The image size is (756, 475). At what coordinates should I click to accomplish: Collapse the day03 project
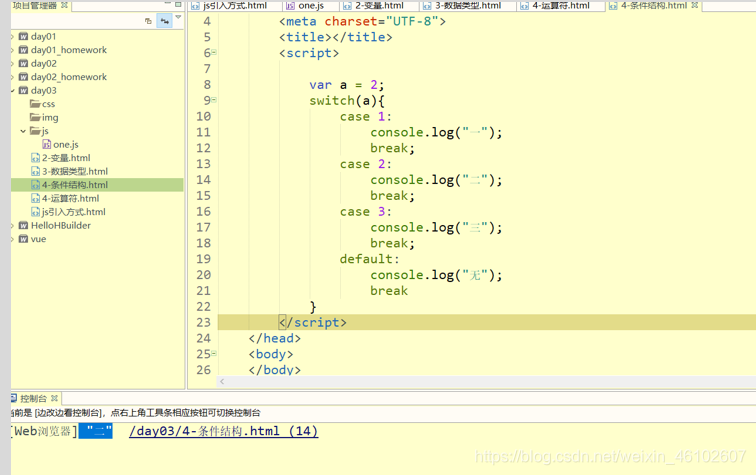click(x=13, y=90)
